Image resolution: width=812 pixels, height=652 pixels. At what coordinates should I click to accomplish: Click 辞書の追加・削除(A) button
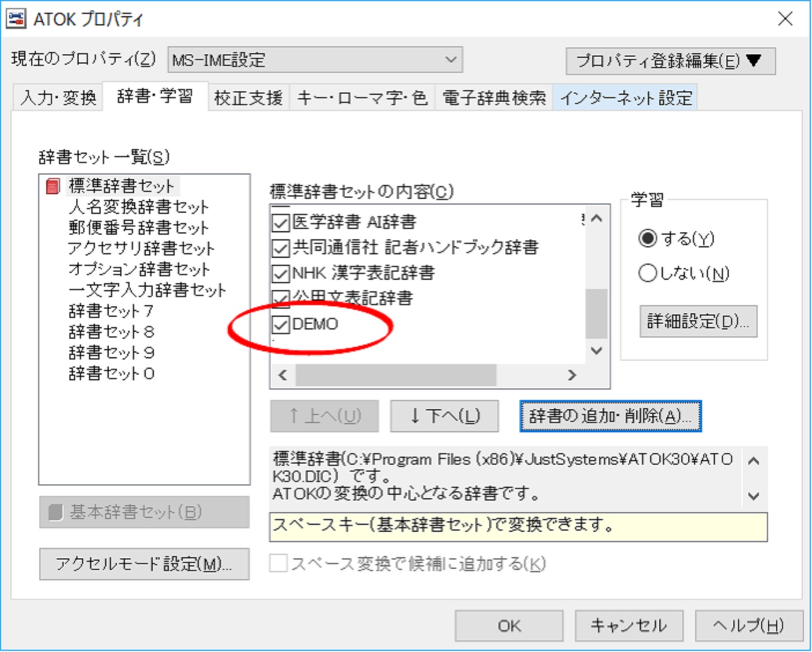click(610, 416)
